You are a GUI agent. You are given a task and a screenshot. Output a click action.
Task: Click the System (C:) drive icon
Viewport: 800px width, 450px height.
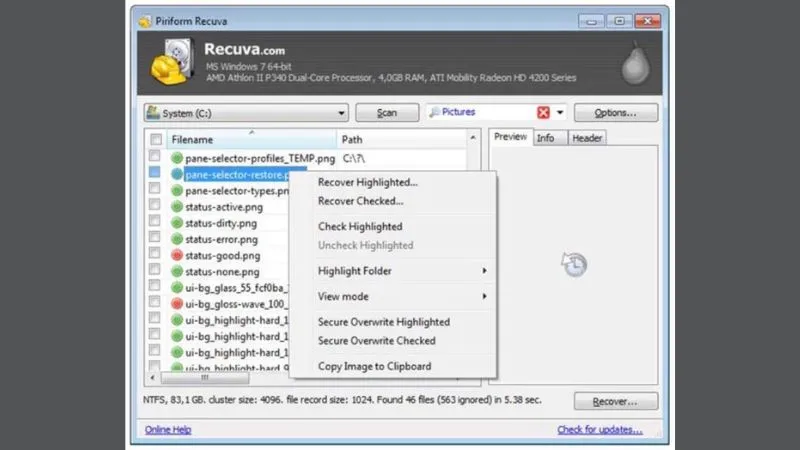(153, 112)
